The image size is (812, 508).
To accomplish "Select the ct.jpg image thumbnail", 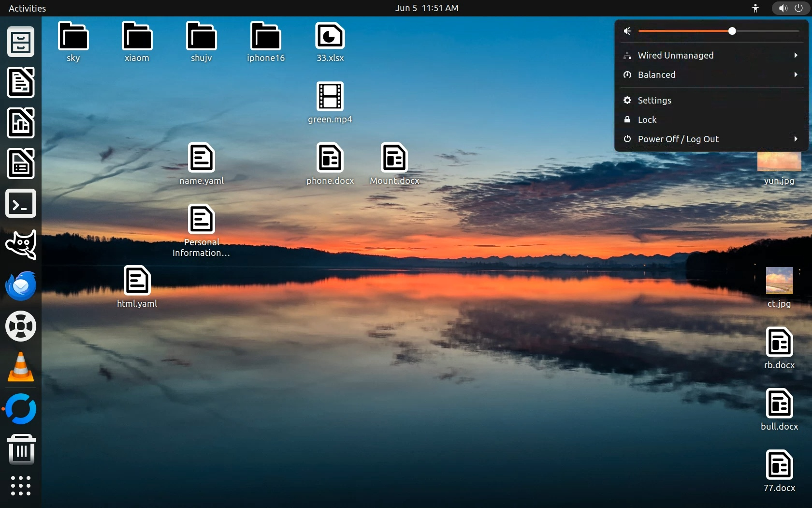I will click(779, 281).
